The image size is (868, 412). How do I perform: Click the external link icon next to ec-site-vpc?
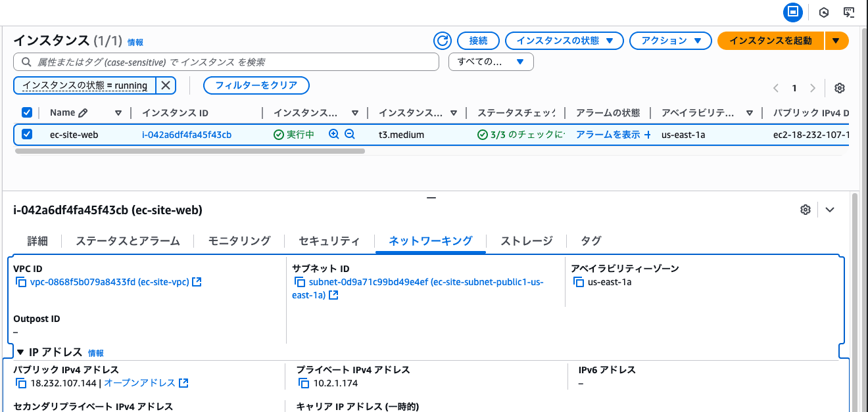pos(197,282)
